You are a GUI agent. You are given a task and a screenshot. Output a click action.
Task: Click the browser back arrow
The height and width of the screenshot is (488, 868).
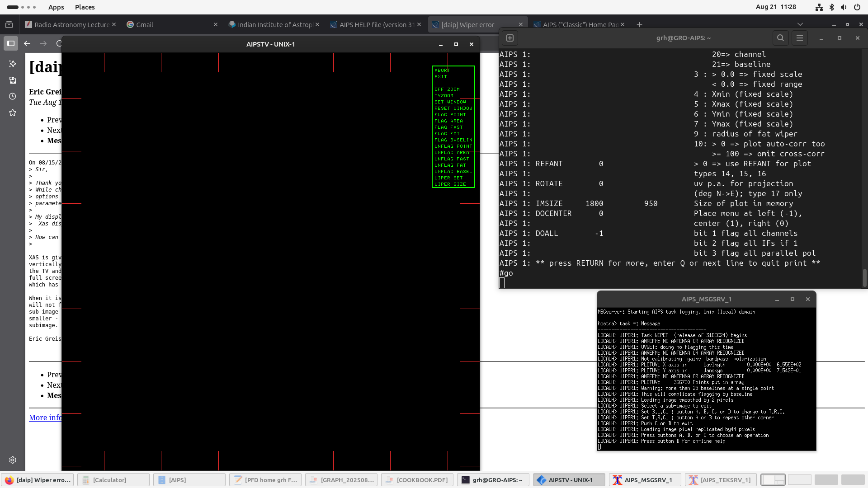click(27, 43)
